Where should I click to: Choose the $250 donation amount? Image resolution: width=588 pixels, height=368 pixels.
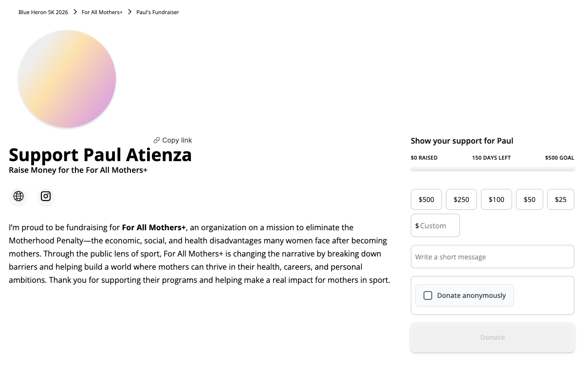click(x=461, y=200)
